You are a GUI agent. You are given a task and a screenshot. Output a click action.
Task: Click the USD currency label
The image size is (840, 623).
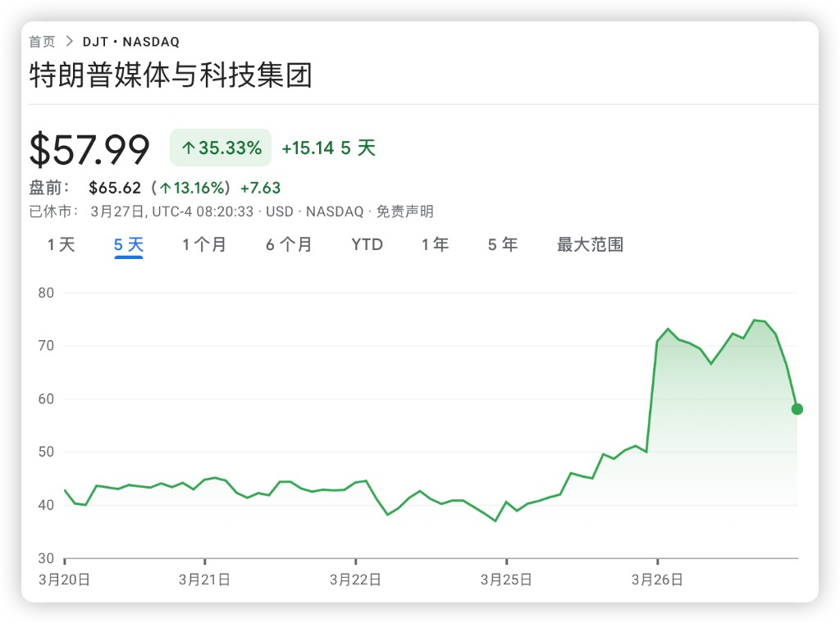click(x=280, y=211)
